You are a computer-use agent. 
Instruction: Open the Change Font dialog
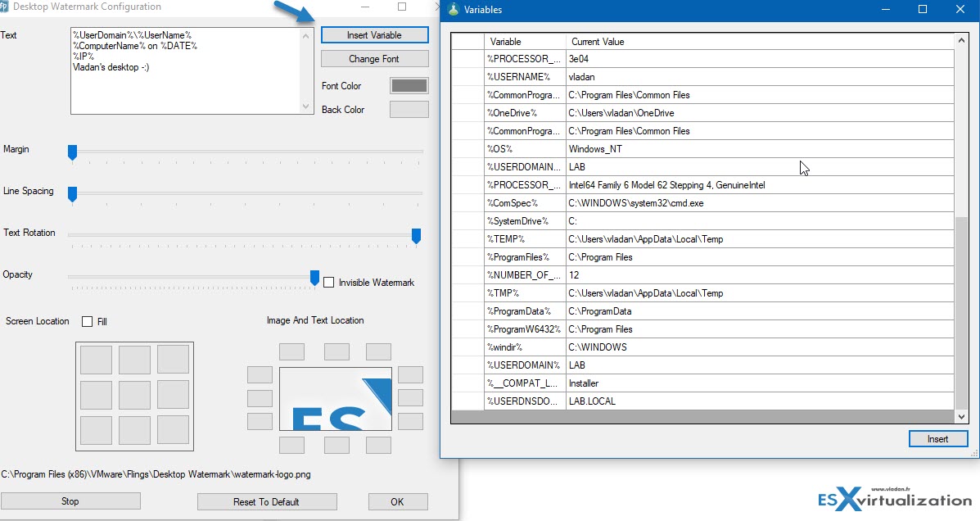(374, 58)
